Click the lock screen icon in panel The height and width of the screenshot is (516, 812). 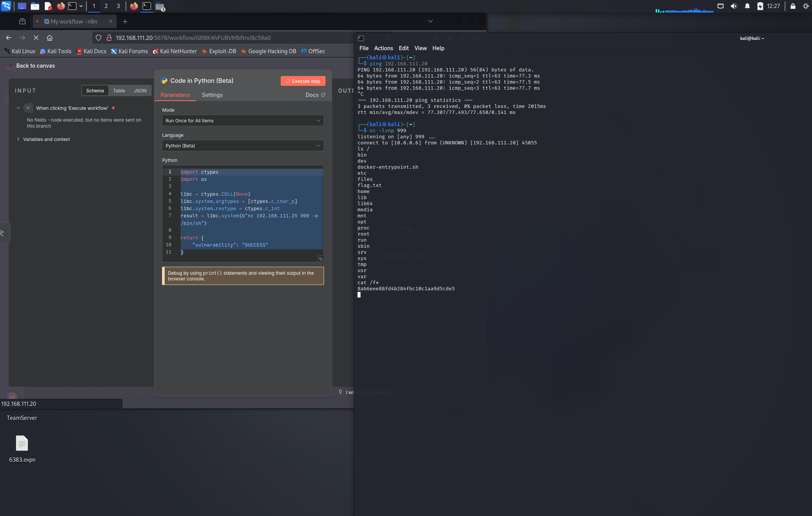pyautogui.click(x=793, y=6)
